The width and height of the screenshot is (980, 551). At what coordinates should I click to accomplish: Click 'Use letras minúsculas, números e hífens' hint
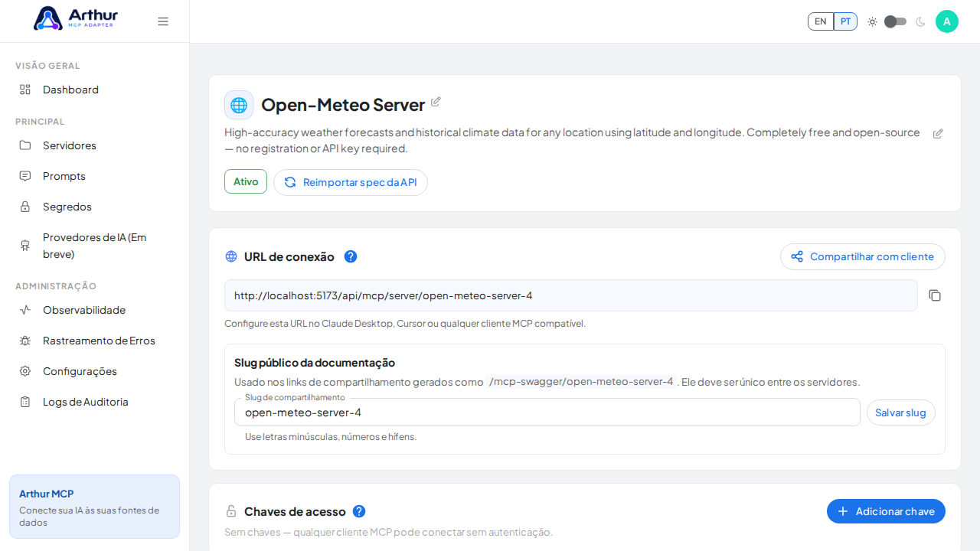point(331,437)
